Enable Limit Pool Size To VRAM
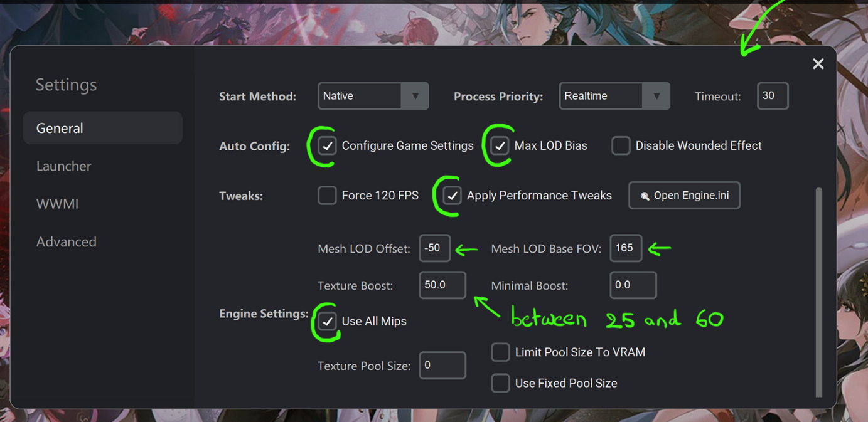The image size is (868, 422). (500, 352)
